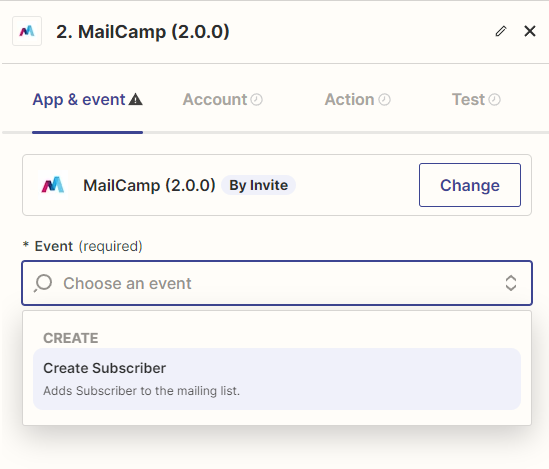Screen dimensions: 549x469
Task: Click the search magnifier icon
Action: point(43,283)
